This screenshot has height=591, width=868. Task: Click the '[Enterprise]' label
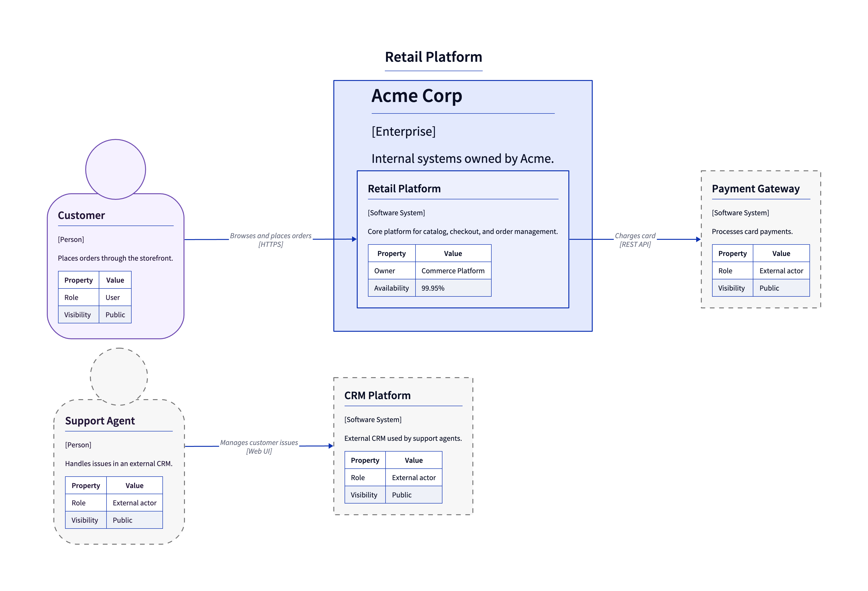click(403, 131)
